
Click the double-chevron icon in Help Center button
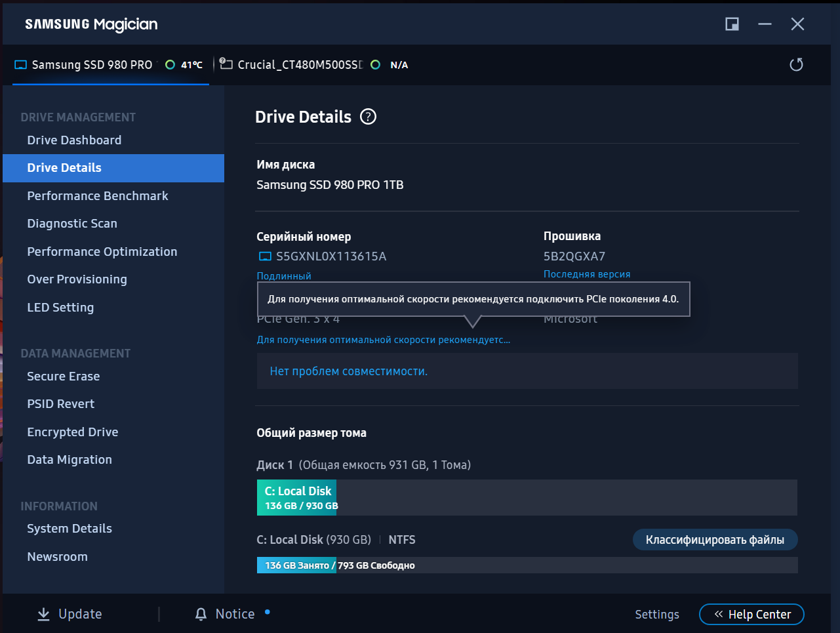(719, 614)
